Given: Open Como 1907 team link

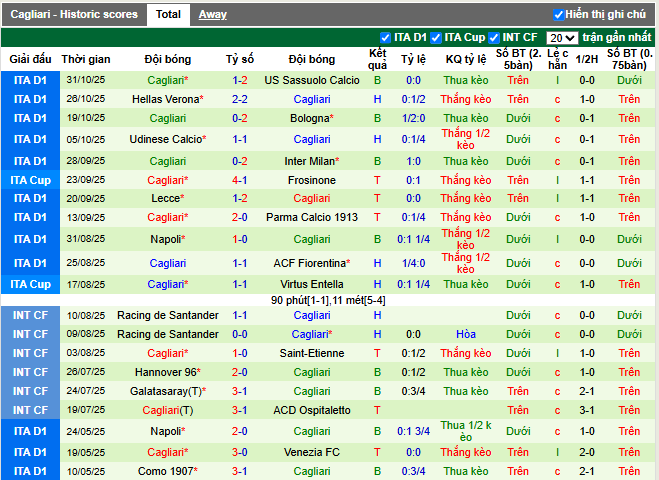Looking at the screenshot, I should click(168, 471).
